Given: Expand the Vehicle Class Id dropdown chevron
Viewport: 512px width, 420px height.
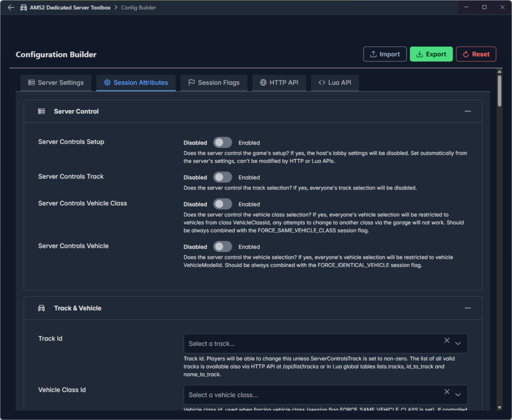Looking at the screenshot, I should point(458,394).
